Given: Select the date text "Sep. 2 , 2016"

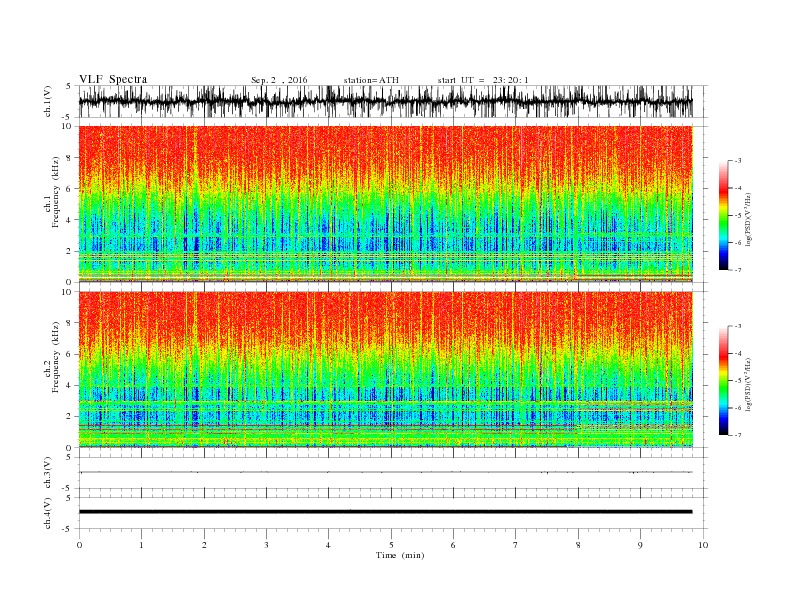Looking at the screenshot, I should coord(279,80).
